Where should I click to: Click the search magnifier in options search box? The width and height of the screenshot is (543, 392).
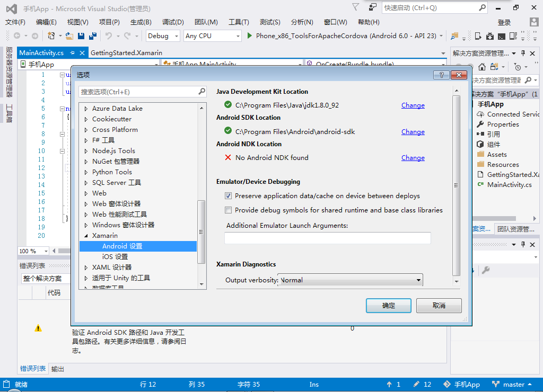tap(202, 92)
